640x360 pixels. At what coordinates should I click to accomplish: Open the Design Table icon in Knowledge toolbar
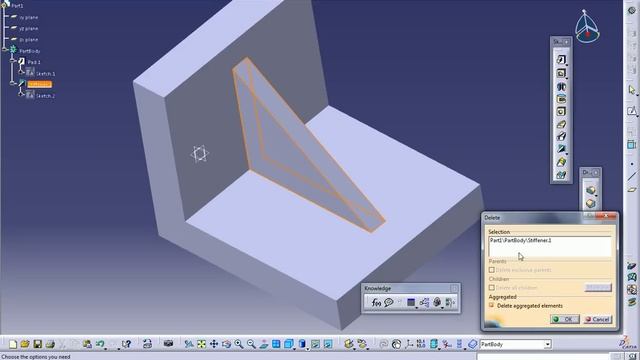pos(411,302)
